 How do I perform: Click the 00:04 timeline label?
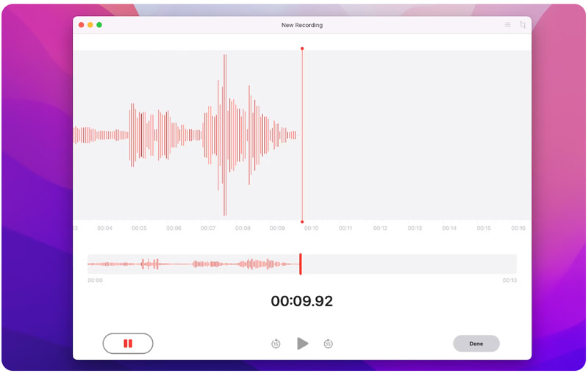click(x=104, y=228)
